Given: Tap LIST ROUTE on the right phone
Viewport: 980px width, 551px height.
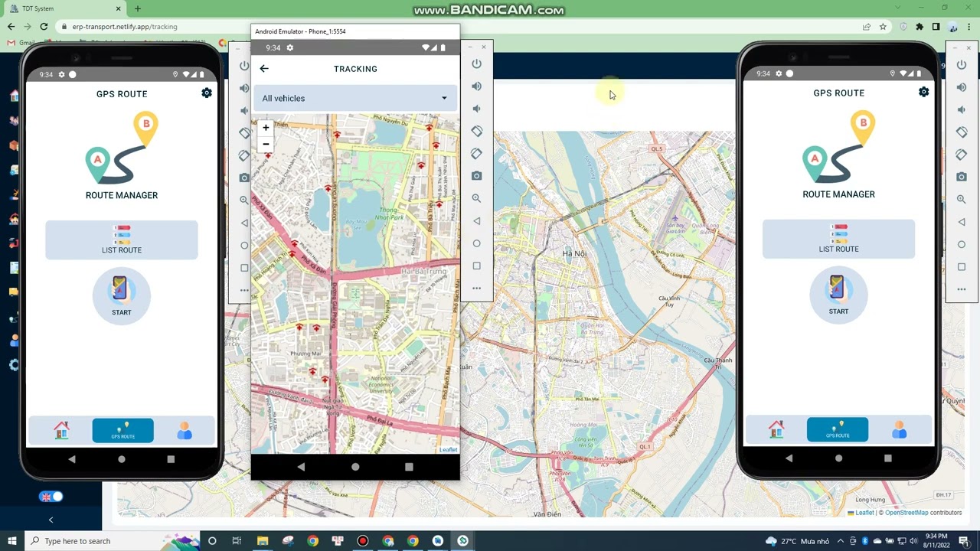Looking at the screenshot, I should tap(838, 239).
